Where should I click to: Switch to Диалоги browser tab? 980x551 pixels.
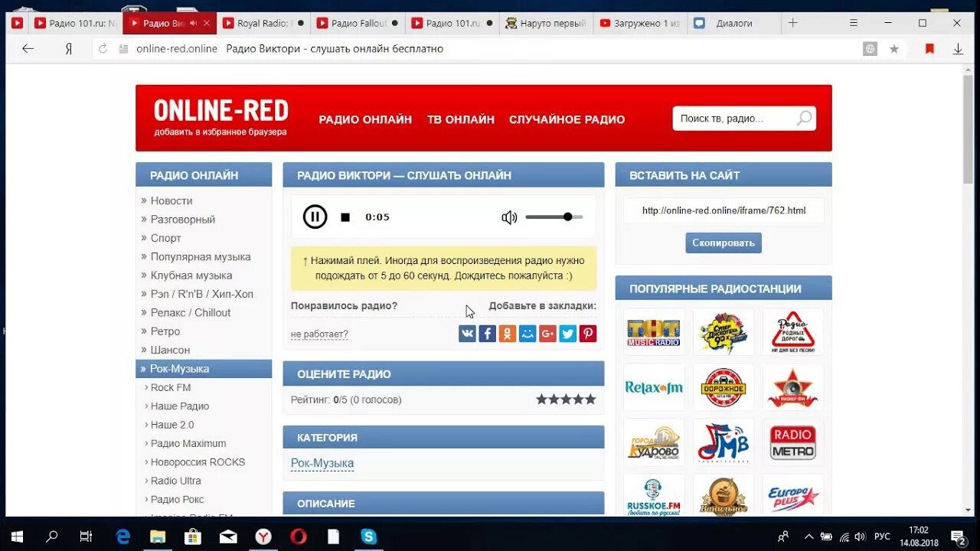734,23
